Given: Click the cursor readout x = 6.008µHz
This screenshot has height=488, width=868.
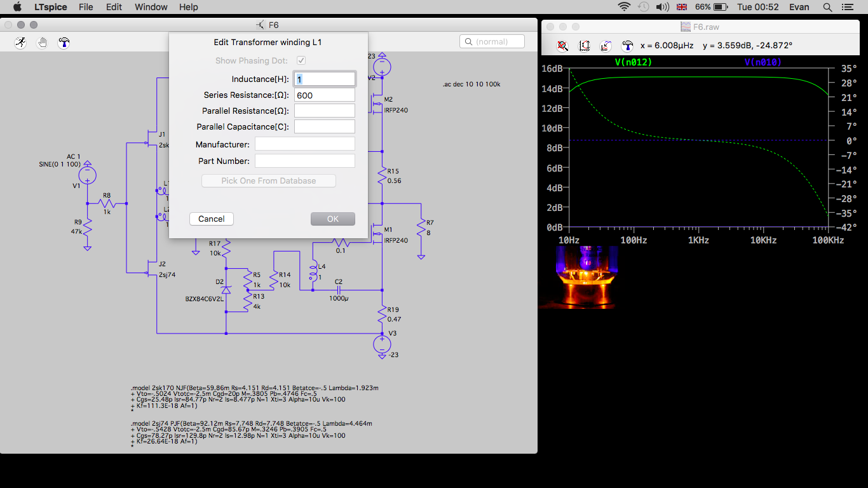Looking at the screenshot, I should 667,46.
